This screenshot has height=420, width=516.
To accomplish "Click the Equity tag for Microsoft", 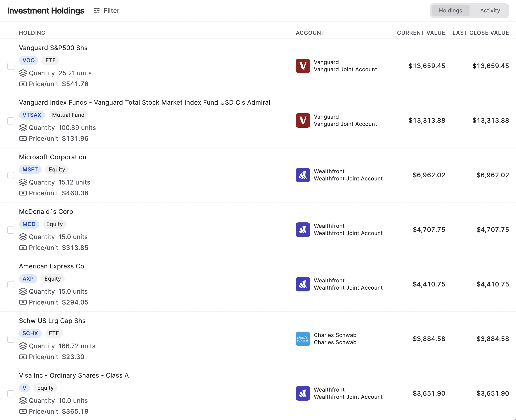I will coord(57,170).
